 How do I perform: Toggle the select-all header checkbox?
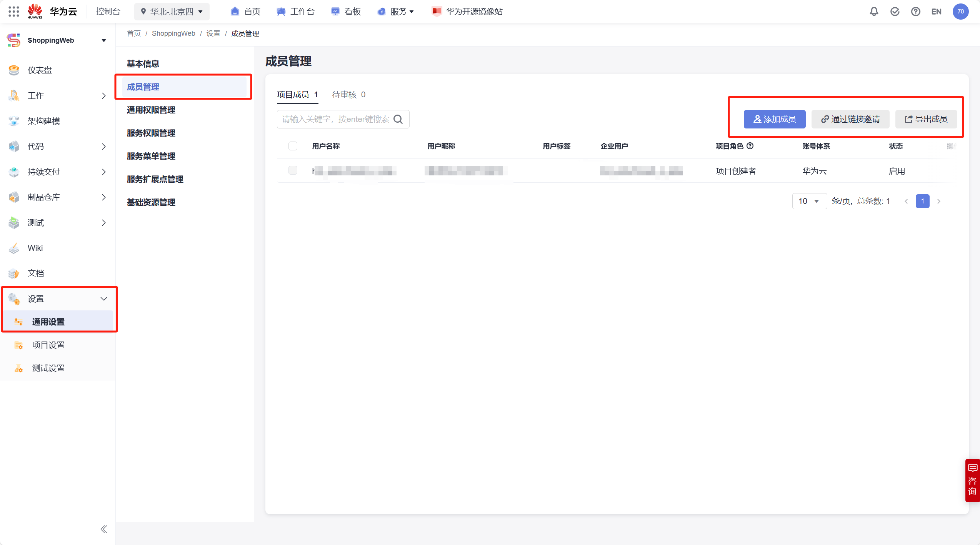click(293, 146)
